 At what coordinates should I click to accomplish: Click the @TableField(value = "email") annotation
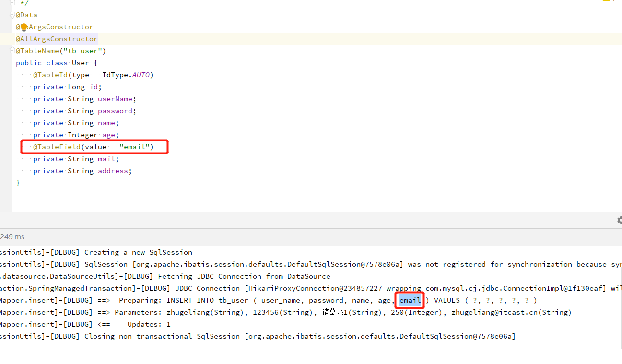(x=93, y=147)
